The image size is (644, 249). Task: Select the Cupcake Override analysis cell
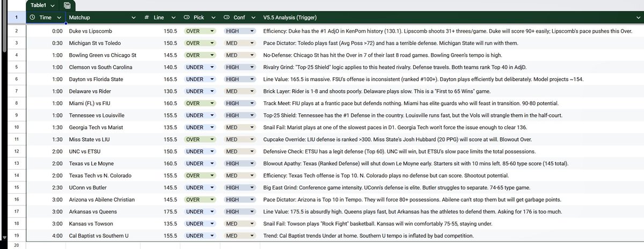tap(451, 139)
